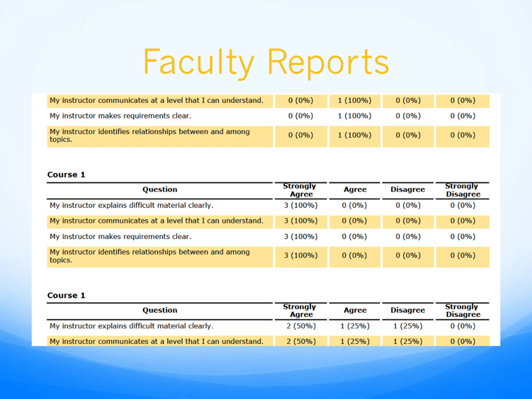
Task: Click "Disagree" header in lower Course 1 table
Action: [x=408, y=310]
